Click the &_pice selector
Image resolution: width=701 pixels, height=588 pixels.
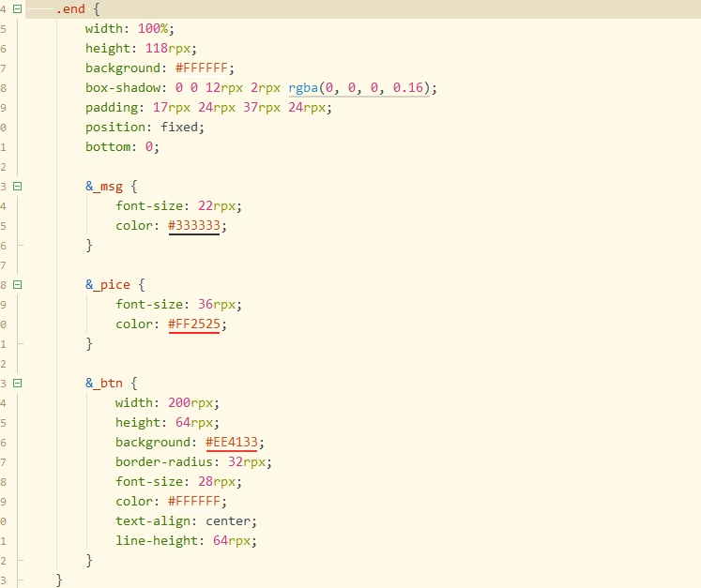click(x=108, y=284)
